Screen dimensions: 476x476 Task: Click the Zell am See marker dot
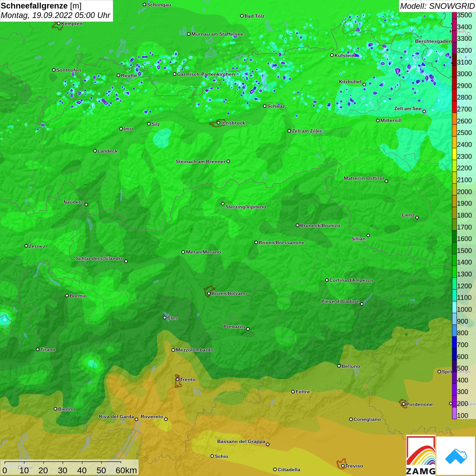coord(424,111)
